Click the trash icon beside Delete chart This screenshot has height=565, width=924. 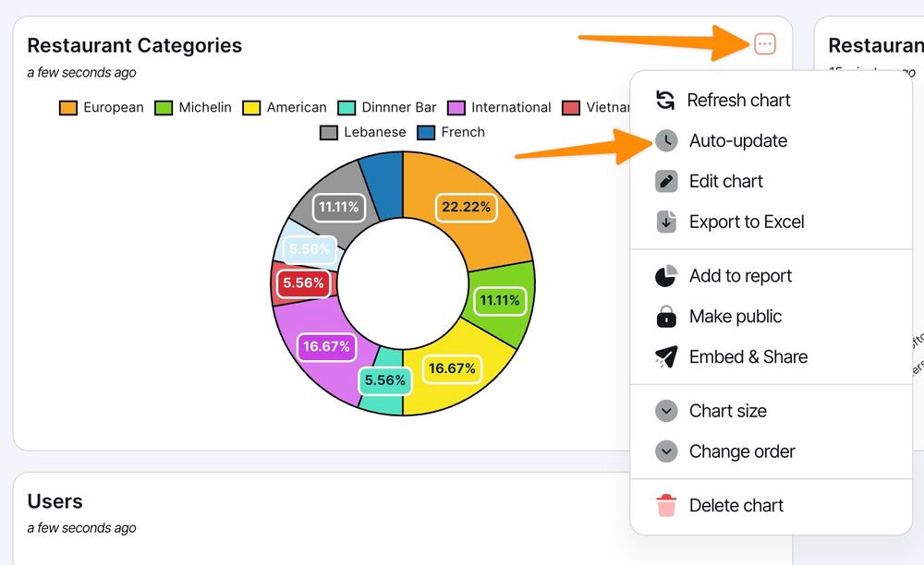[x=666, y=505]
